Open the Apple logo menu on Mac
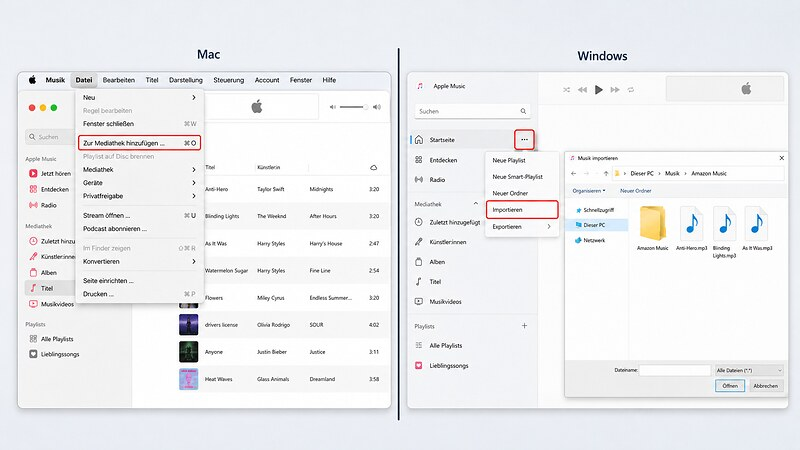This screenshot has width=800, height=450. (32, 80)
